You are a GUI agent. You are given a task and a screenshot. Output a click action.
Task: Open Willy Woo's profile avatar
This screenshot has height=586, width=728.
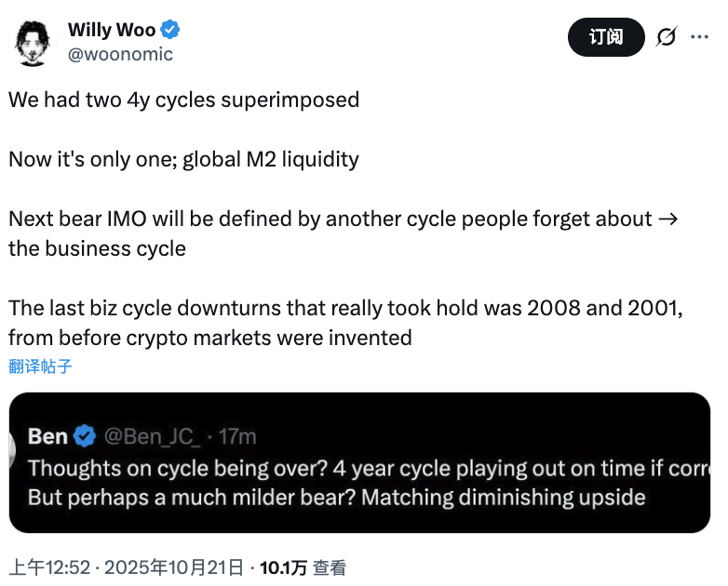coord(34,42)
